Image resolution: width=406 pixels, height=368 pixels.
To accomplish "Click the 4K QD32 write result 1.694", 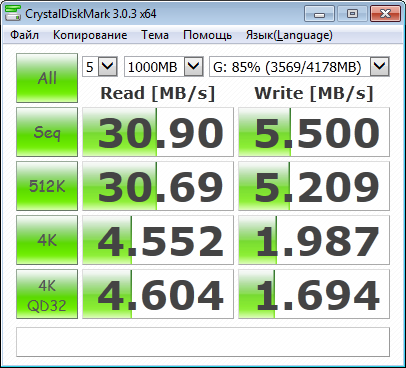I will tap(314, 294).
